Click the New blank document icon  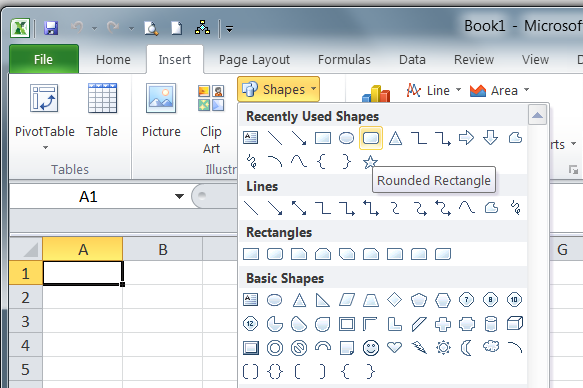click(x=177, y=28)
